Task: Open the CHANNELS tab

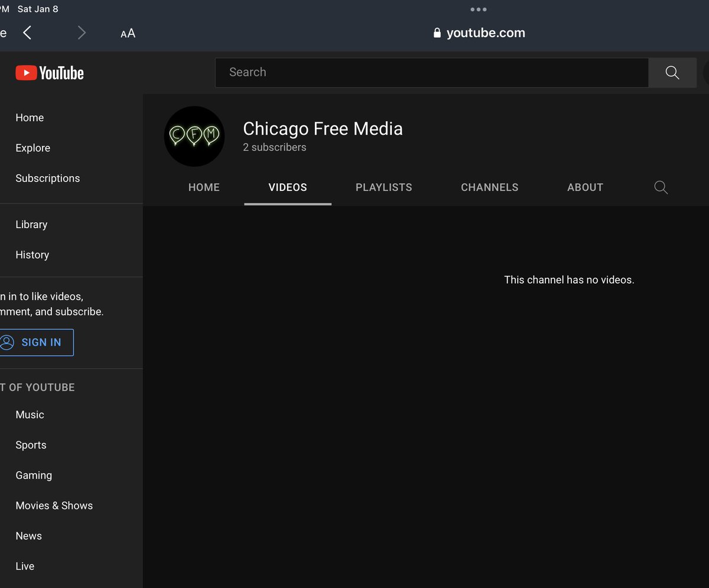Action: coord(490,187)
